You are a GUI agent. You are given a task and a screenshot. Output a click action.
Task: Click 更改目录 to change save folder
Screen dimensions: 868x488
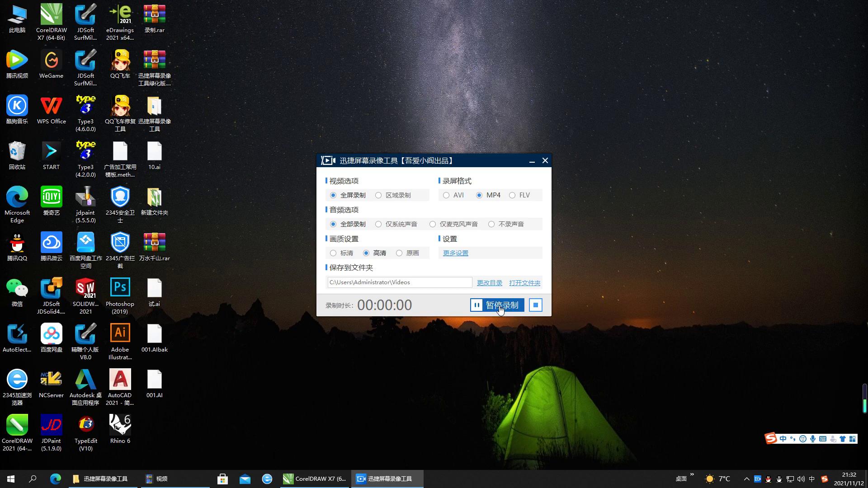(489, 283)
